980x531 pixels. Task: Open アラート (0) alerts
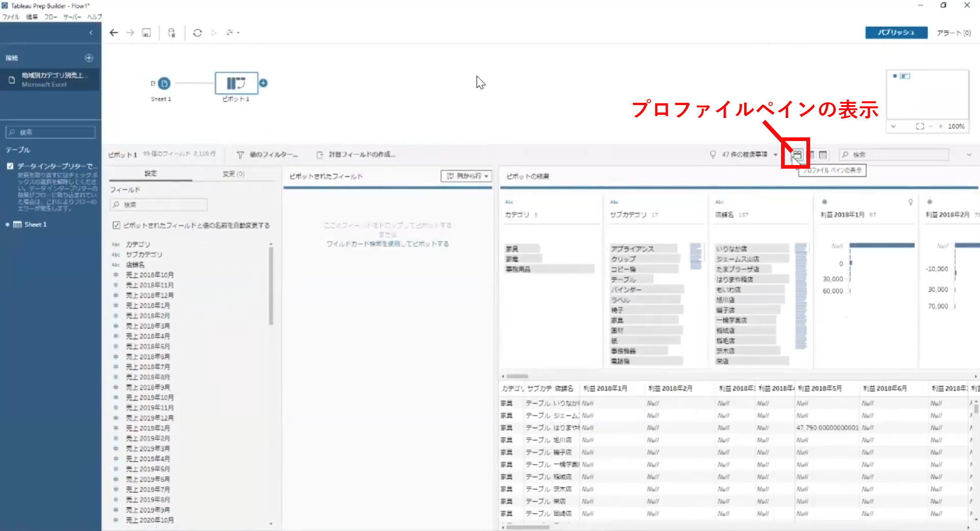tap(953, 33)
